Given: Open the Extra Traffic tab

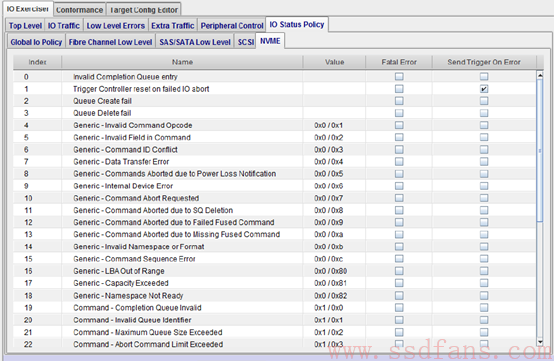Looking at the screenshot, I should pos(173,26).
